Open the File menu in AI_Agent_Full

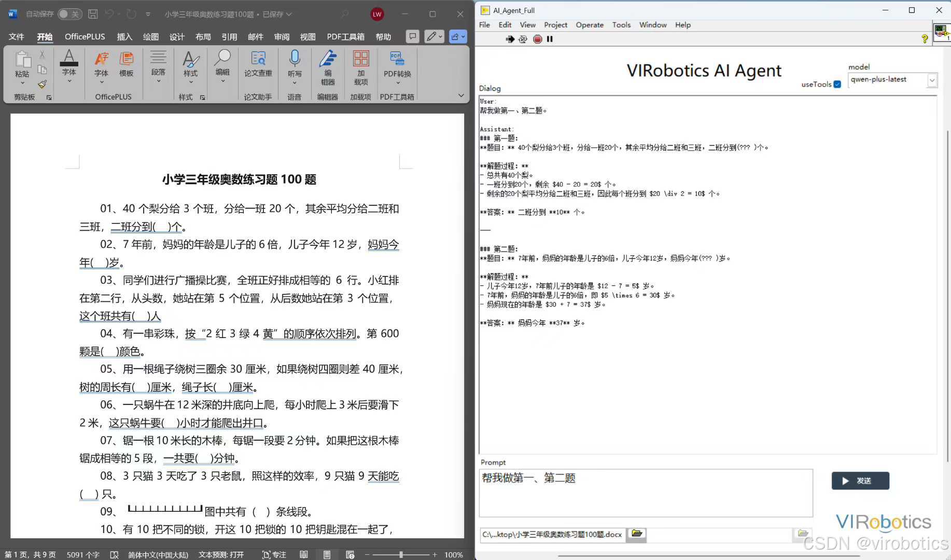pos(484,25)
